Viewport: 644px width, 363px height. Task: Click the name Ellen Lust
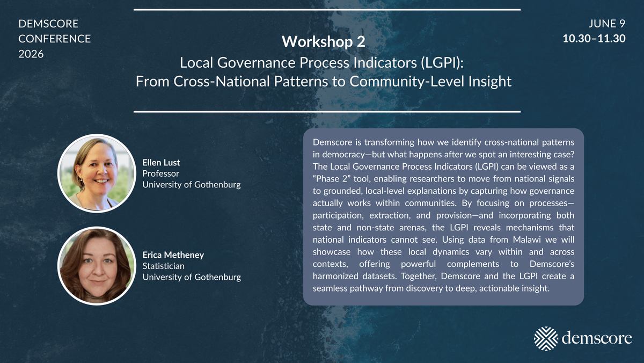161,162
